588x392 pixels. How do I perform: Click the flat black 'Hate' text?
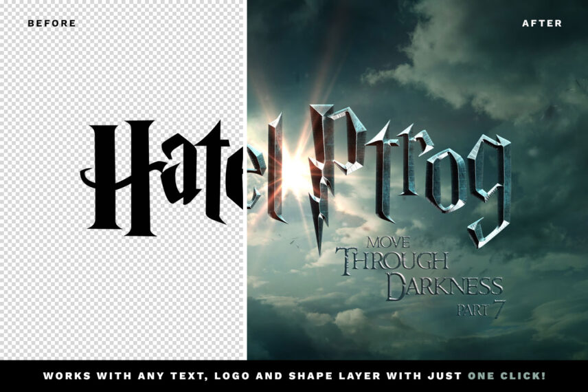pos(162,177)
